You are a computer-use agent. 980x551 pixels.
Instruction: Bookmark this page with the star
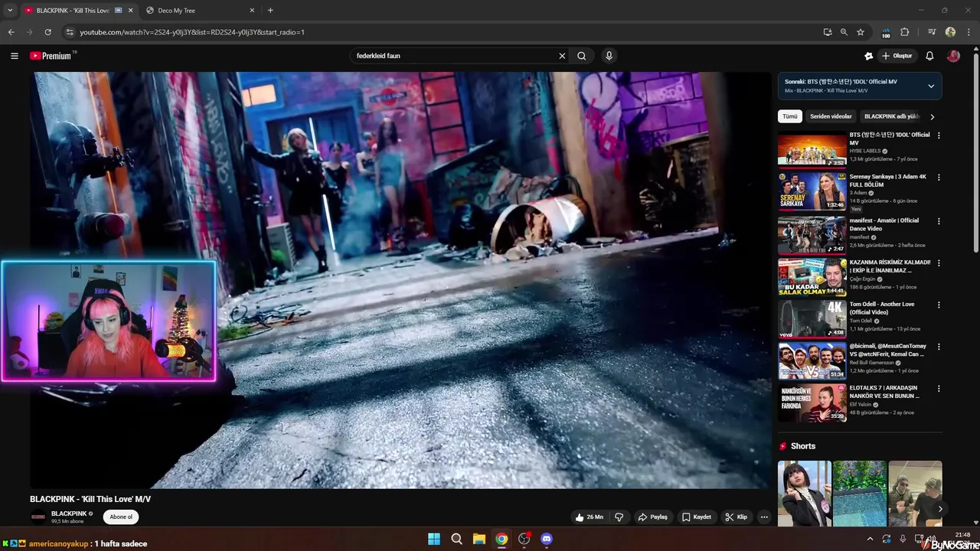tap(861, 32)
